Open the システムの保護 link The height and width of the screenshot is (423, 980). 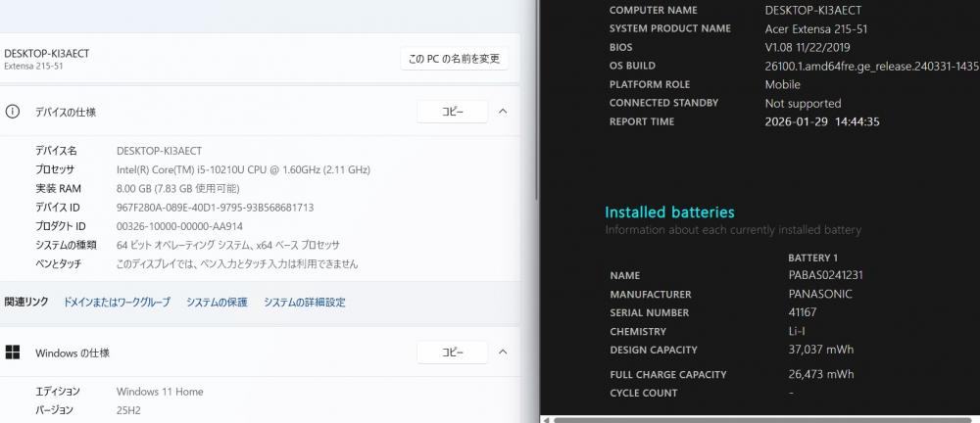[x=217, y=303]
